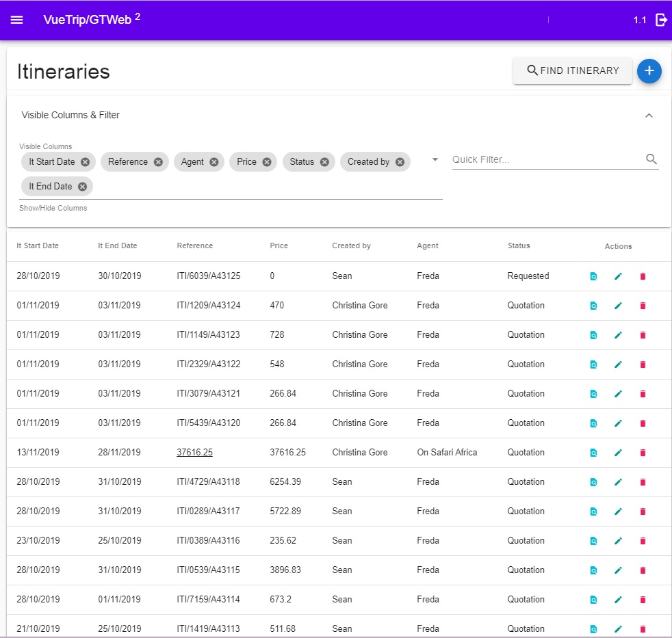Image resolution: width=672 pixels, height=638 pixels.
Task: Click reference ITI/4729/A43118
Action: point(208,481)
